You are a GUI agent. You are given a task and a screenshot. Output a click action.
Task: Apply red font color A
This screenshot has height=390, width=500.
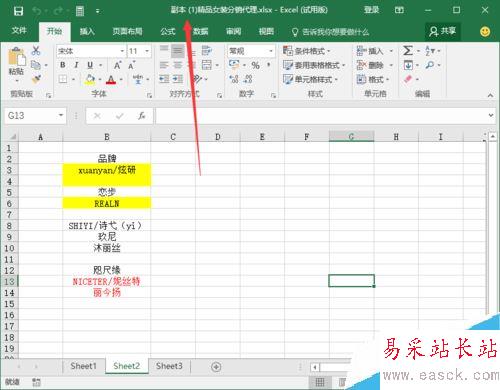(x=111, y=79)
